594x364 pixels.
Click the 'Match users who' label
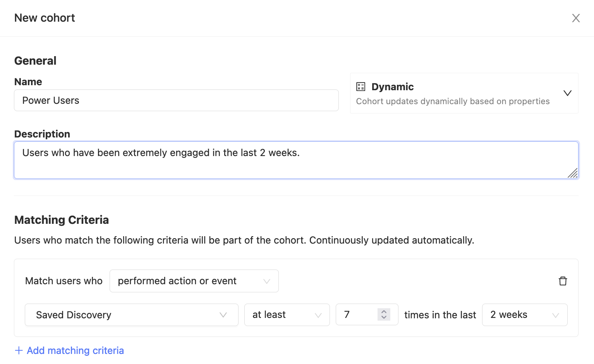64,281
